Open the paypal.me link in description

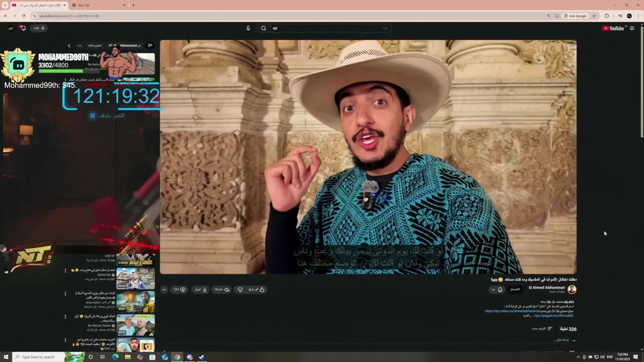[553, 316]
